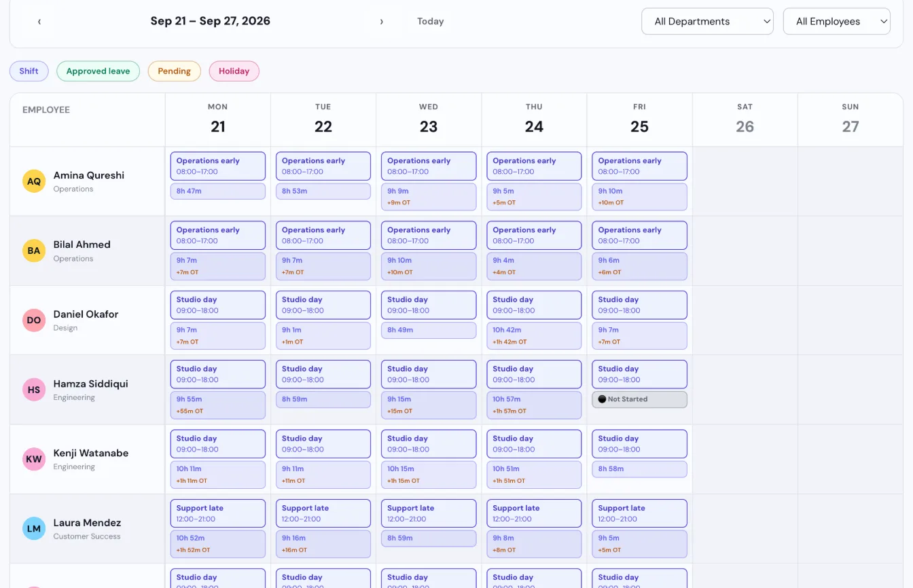The height and width of the screenshot is (588, 913).
Task: Select Friday 25 column header
Action: point(639,120)
